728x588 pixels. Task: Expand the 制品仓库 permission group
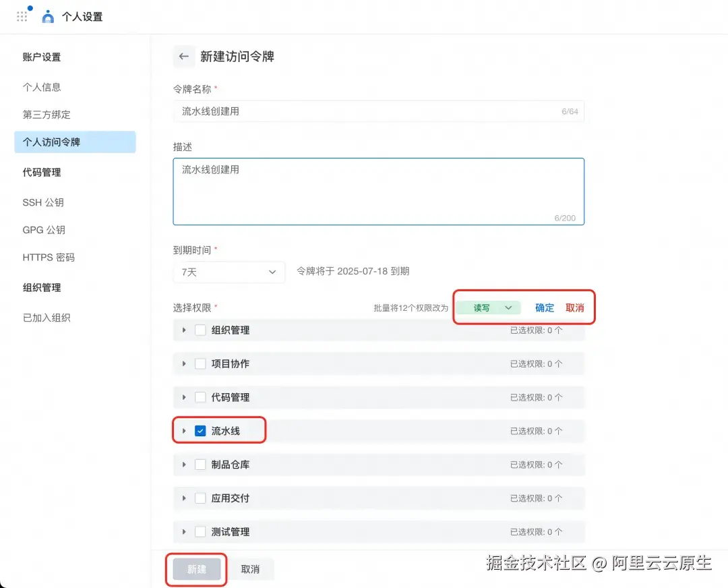tap(184, 465)
